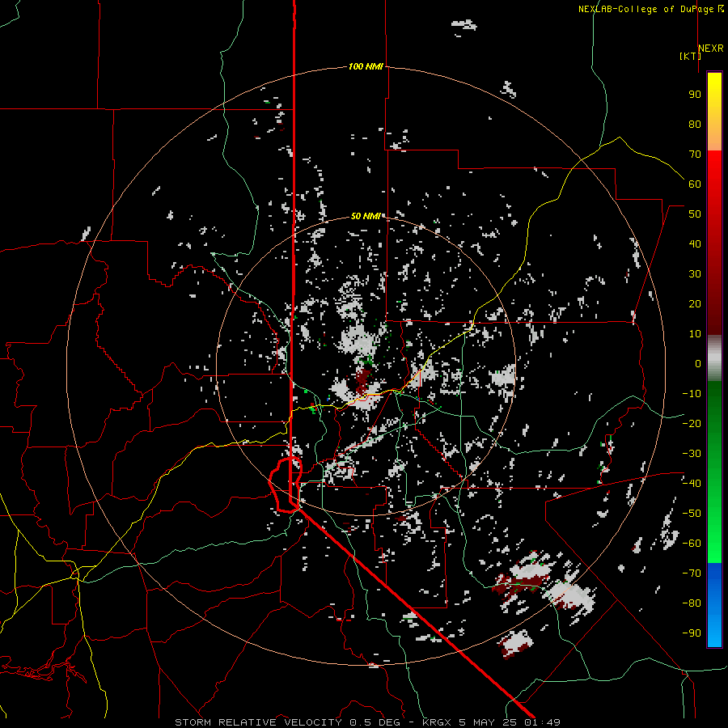Click the -10 scale value
Viewport: 728px width, 728px height.
tap(692, 394)
